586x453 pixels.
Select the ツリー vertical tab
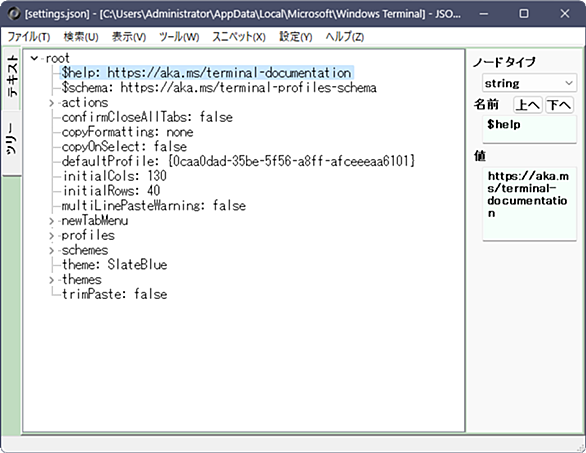[x=12, y=139]
